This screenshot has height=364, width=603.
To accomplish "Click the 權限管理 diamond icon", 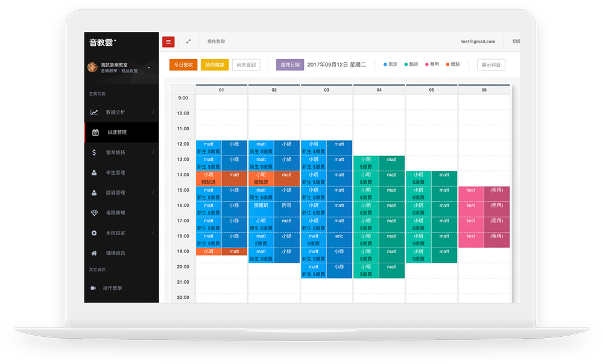I will tap(94, 213).
